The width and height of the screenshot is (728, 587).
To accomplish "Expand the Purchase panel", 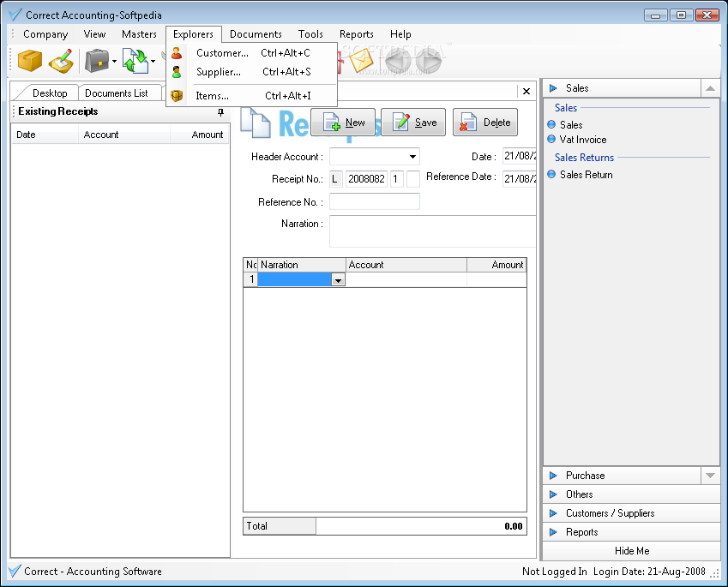I will click(623, 476).
